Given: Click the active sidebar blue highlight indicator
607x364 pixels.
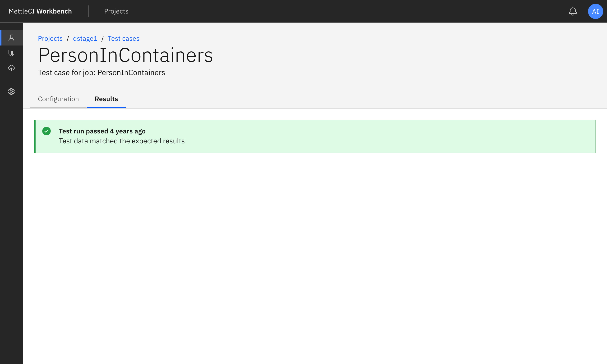Looking at the screenshot, I should (1, 38).
